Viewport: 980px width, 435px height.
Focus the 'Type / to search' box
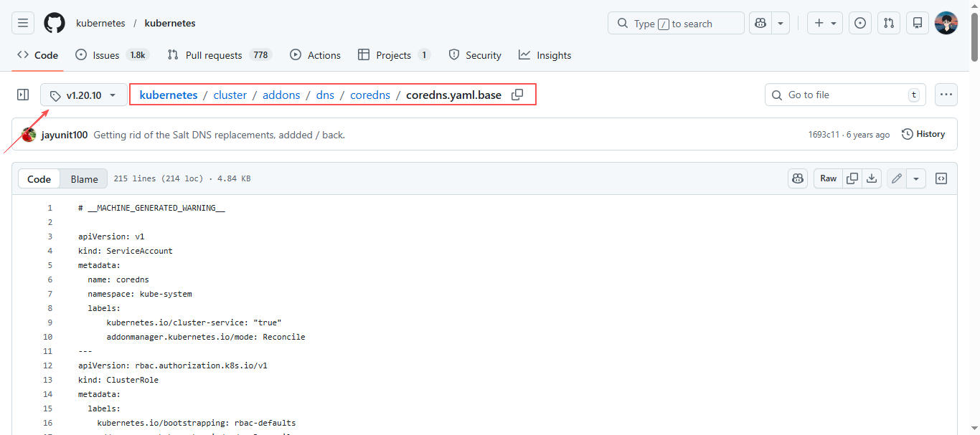coord(676,23)
